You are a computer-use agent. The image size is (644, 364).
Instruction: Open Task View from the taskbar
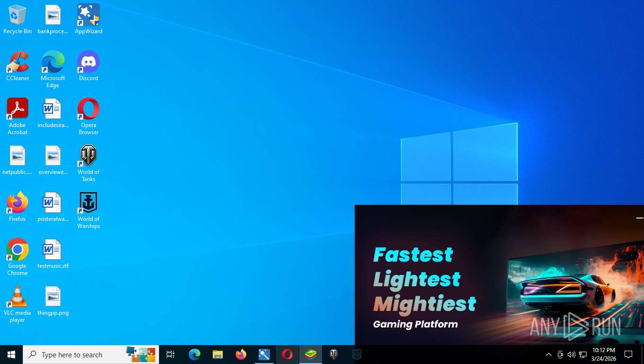[170, 355]
